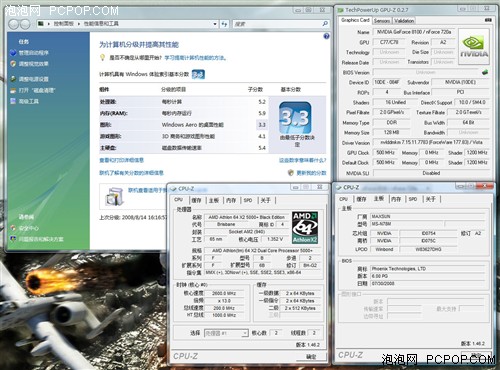Image resolution: width=500 pixels, height=370 pixels.
Task: Click the GPU-Z Name field NVIDIA GeForce 8100
Action: pyautogui.click(x=414, y=32)
